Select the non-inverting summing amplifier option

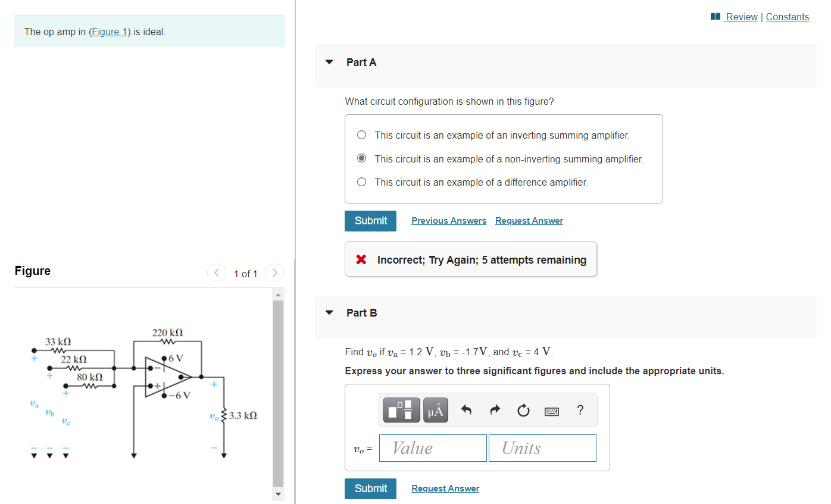[361, 158]
